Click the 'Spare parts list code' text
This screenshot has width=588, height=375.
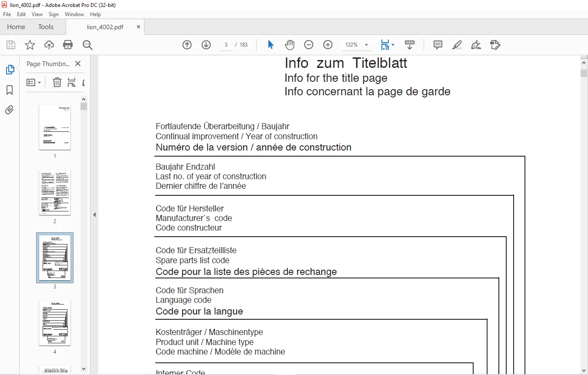(192, 260)
